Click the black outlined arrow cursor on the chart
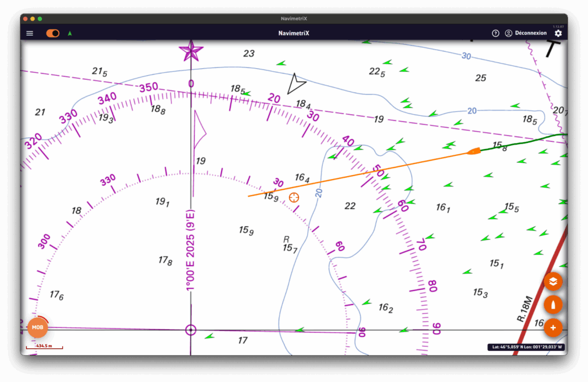The image size is (588, 382). point(296,84)
